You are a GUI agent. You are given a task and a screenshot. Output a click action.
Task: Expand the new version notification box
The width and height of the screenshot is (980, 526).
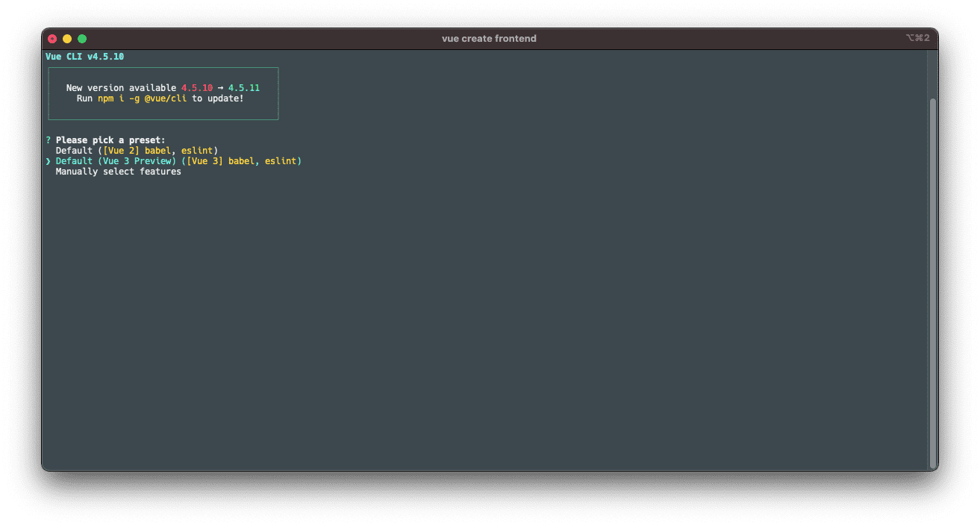[x=163, y=93]
